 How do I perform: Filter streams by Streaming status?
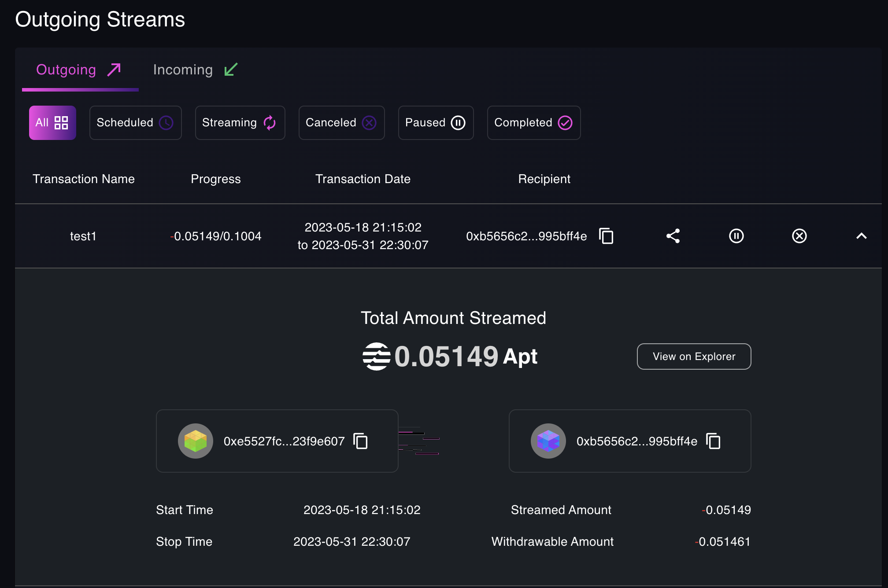(x=240, y=123)
